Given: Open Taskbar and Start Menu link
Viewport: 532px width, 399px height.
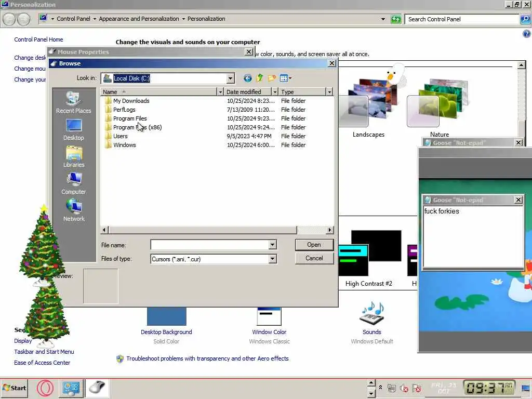Looking at the screenshot, I should pos(44,352).
